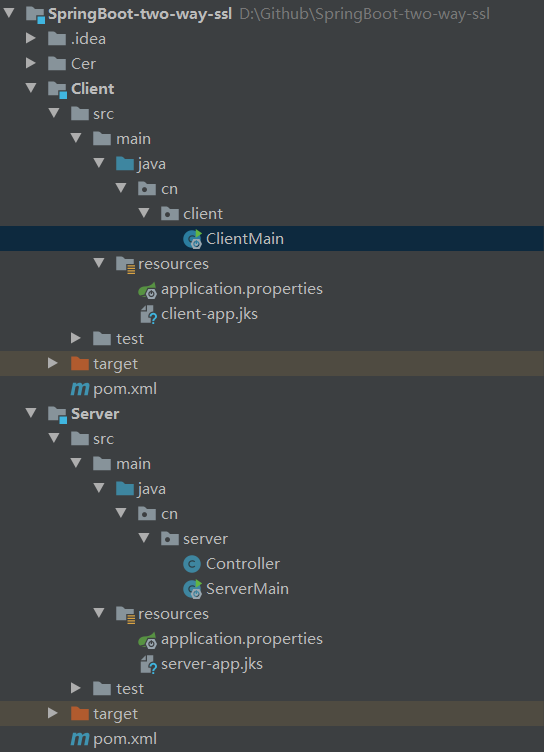Viewport: 544px width, 752px height.
Task: Collapse the Client resources folder
Action: coord(99,262)
